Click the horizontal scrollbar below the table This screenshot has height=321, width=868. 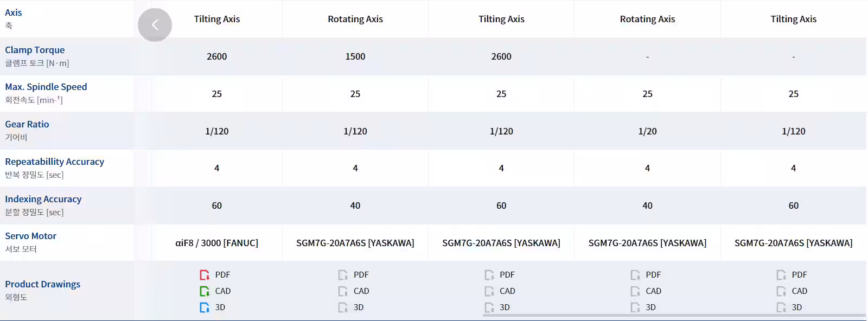[x=674, y=315]
